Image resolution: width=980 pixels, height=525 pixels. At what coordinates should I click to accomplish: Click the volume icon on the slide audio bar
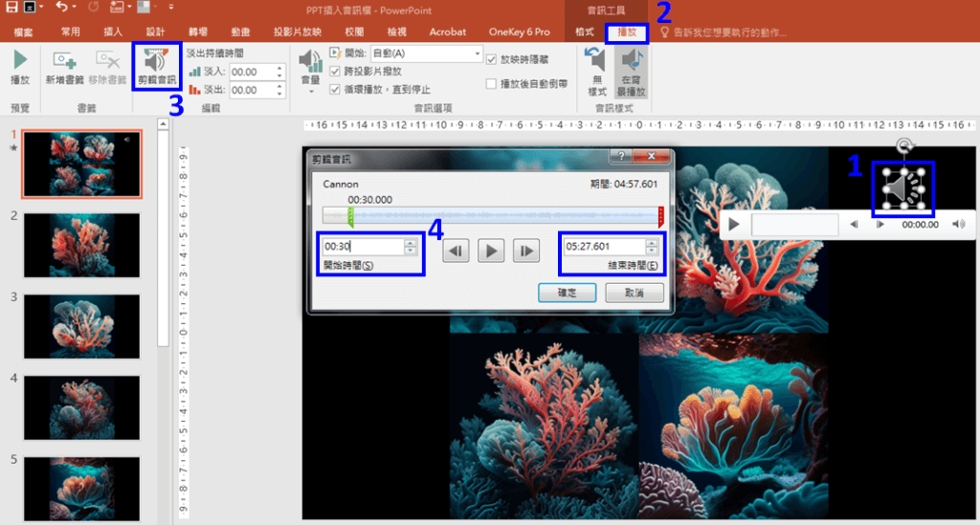coord(958,225)
